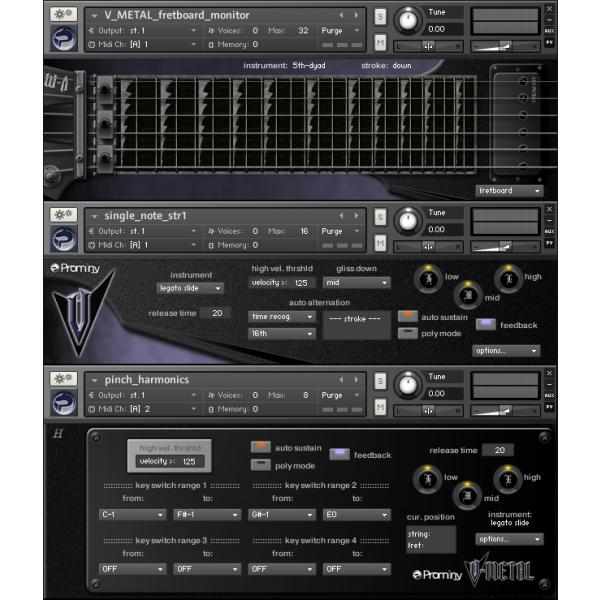Open the Purge menu for single_note_str1

click(338, 230)
